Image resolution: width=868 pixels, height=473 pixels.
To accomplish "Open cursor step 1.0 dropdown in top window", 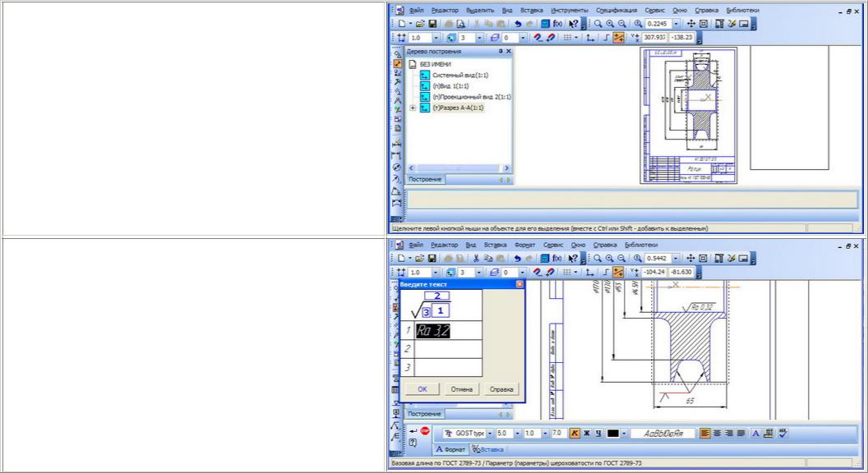I will [x=436, y=38].
